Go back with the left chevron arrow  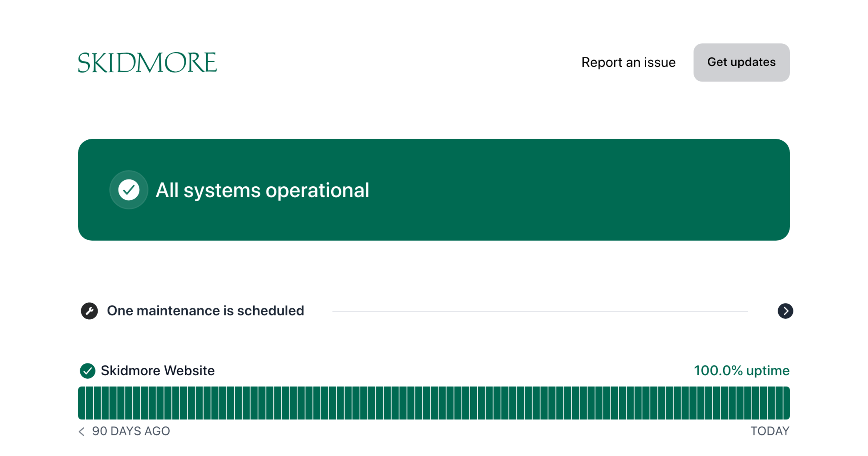coord(82,431)
